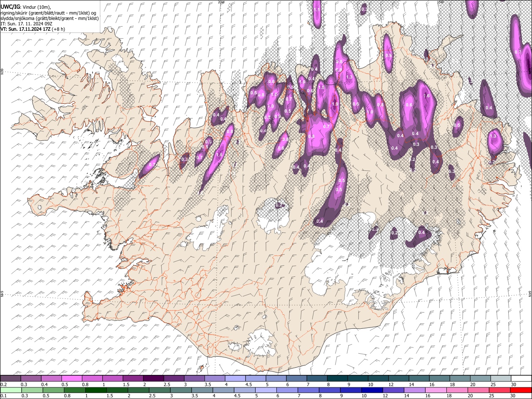Choose the light pink 16–18 swatch in lower legend

click(x=436, y=390)
